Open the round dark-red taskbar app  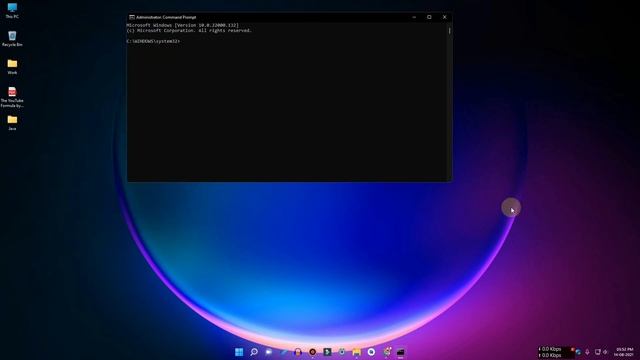pos(312,352)
